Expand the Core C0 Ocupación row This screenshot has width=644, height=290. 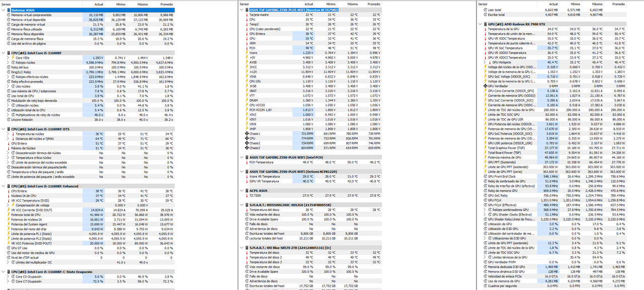pyautogui.click(x=8, y=276)
